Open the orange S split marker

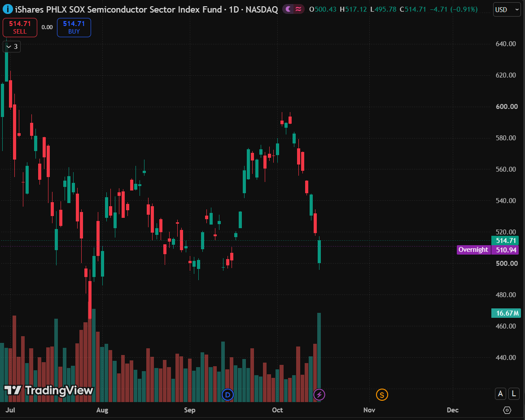382,395
